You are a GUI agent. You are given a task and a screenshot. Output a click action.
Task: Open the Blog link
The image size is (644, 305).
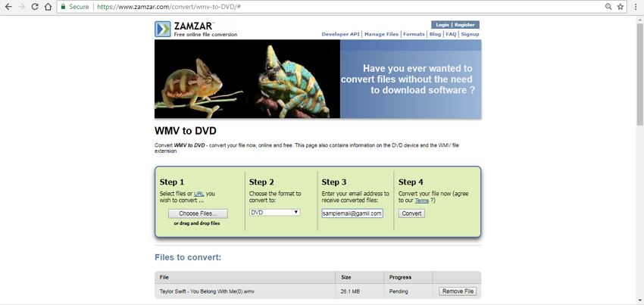(435, 34)
